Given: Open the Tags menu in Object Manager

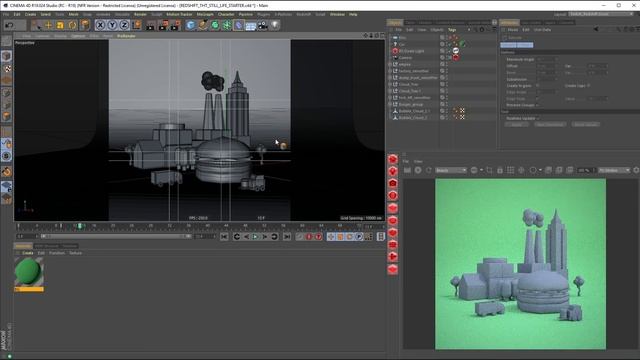Looking at the screenshot, I should (x=452, y=30).
